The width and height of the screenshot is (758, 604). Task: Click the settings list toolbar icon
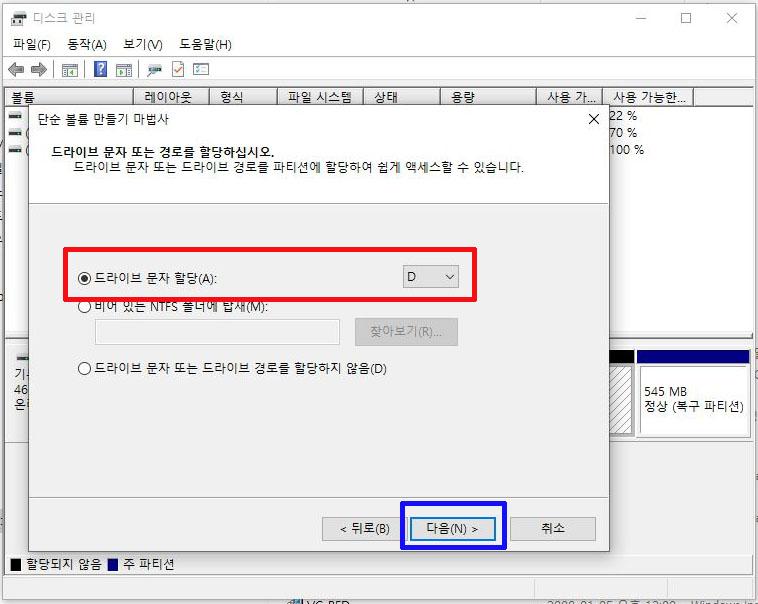tap(201, 69)
